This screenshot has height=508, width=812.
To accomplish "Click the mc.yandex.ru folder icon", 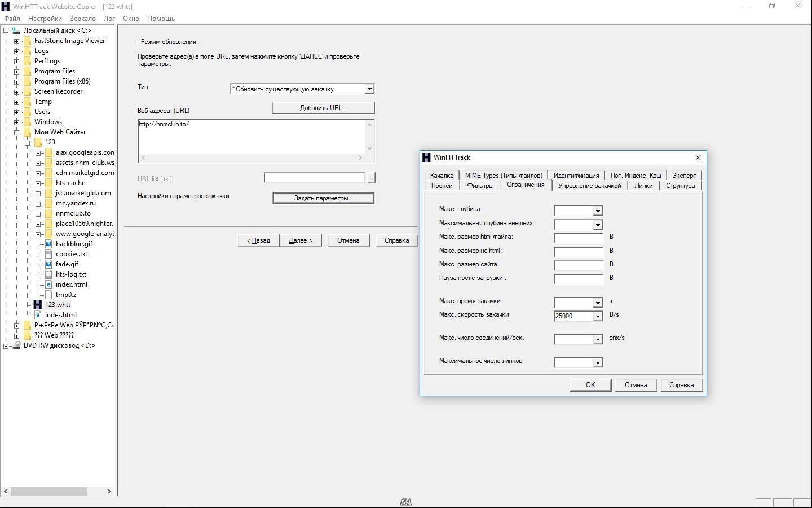I will [x=48, y=203].
